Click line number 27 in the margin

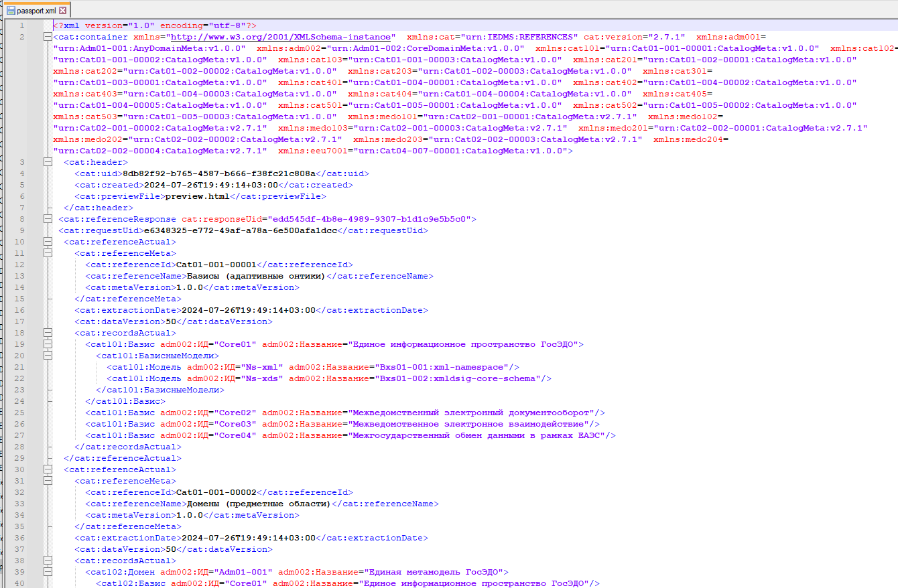(20, 435)
